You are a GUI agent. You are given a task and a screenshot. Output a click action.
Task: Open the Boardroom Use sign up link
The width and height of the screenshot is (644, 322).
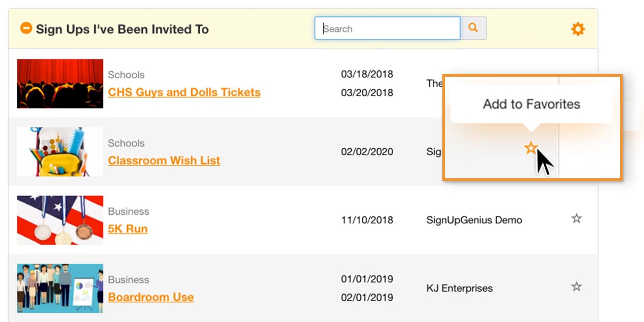(151, 297)
